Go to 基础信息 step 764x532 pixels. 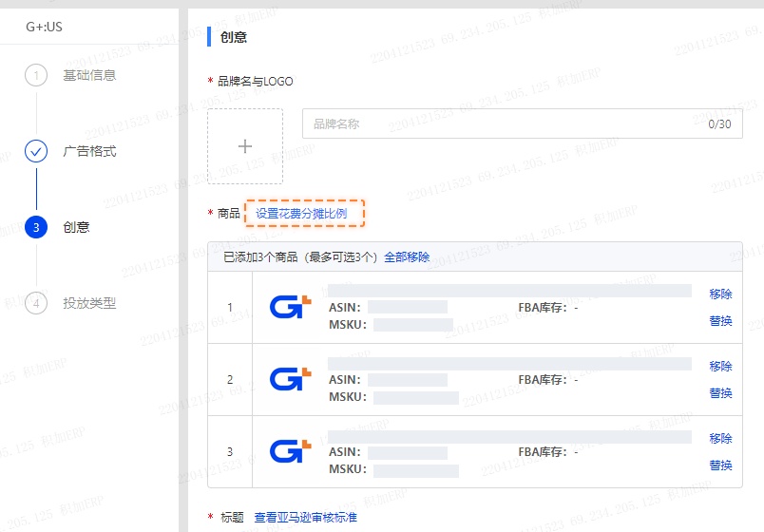89,75
